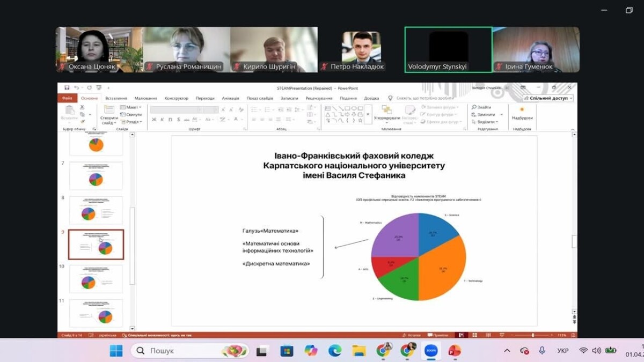This screenshot has height=362, width=644.
Task: Click the Упорядкувати arrange icon
Action: tap(386, 110)
